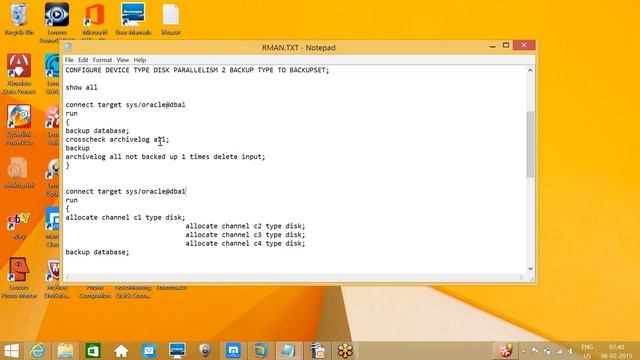Click the horizontal scrollbar left arrow
Screen dimensions: 640x360
click(67, 278)
